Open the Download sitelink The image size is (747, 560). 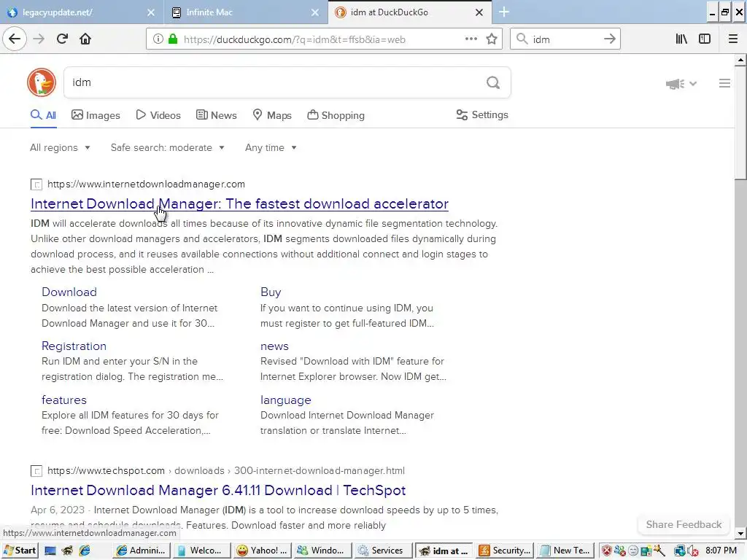(x=69, y=292)
